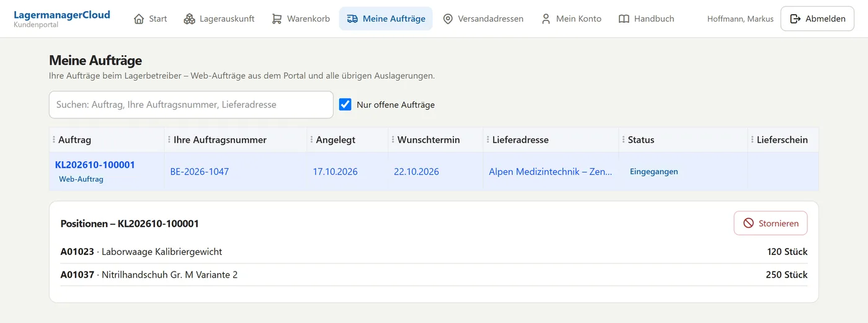Click the truck icon beside Meine Aufträge
The height and width of the screenshot is (323, 868).
[352, 19]
